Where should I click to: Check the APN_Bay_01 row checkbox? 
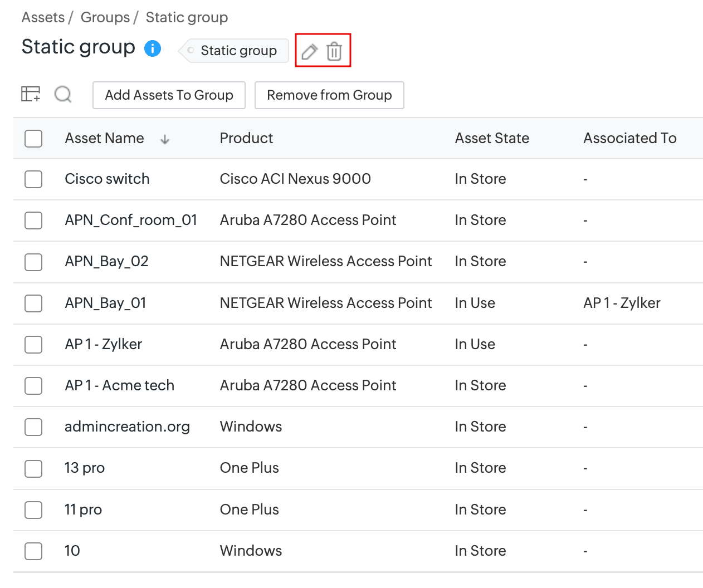coord(33,303)
